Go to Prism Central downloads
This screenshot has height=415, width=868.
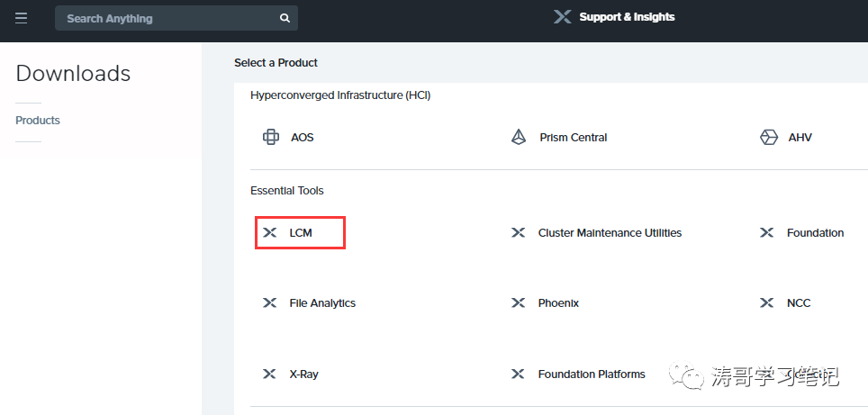point(574,138)
